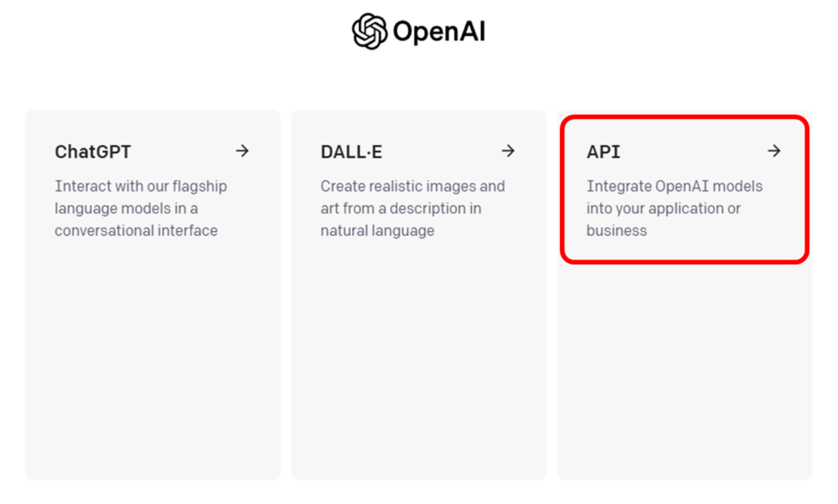Viewport: 838px width, 504px height.
Task: Choose the API card heading
Action: [x=603, y=152]
